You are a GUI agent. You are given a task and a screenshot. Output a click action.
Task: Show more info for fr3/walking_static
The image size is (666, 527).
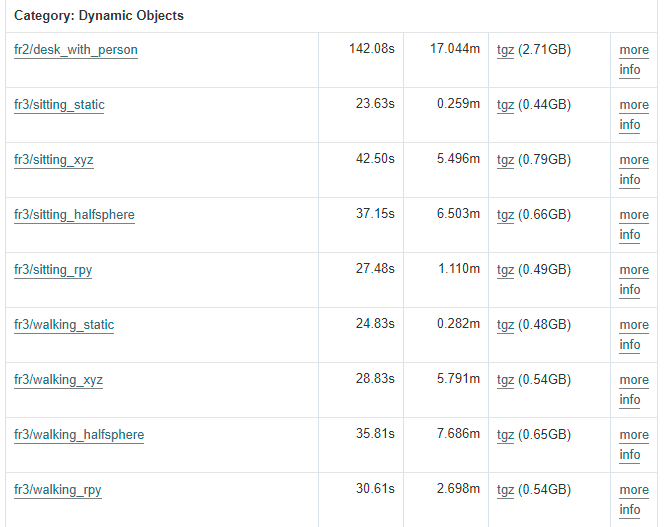coord(633,335)
